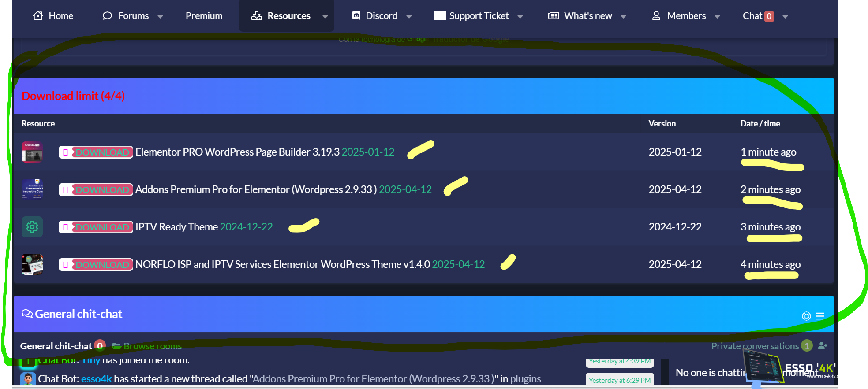This screenshot has width=868, height=389.
Task: Download Addons Premium Pro for Elementor
Action: pyautogui.click(x=96, y=189)
